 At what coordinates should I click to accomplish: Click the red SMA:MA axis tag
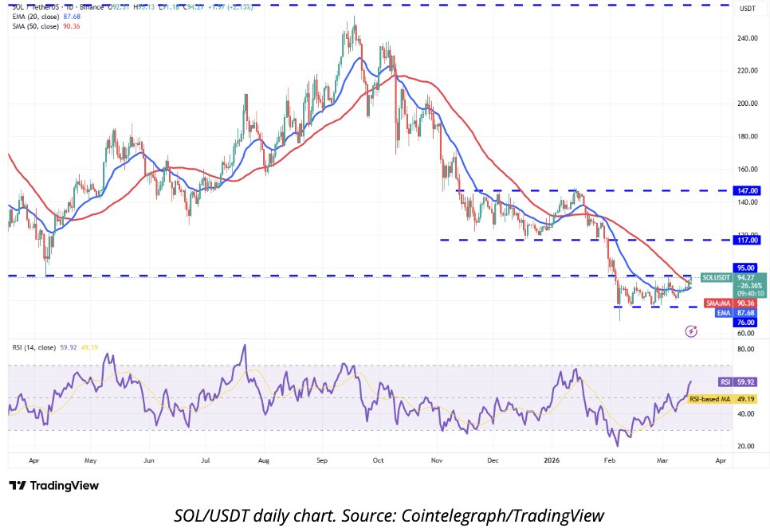(x=718, y=303)
